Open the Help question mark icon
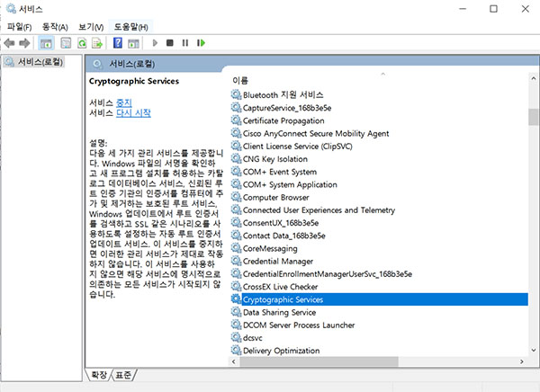The height and width of the screenshot is (392, 540). click(x=118, y=43)
